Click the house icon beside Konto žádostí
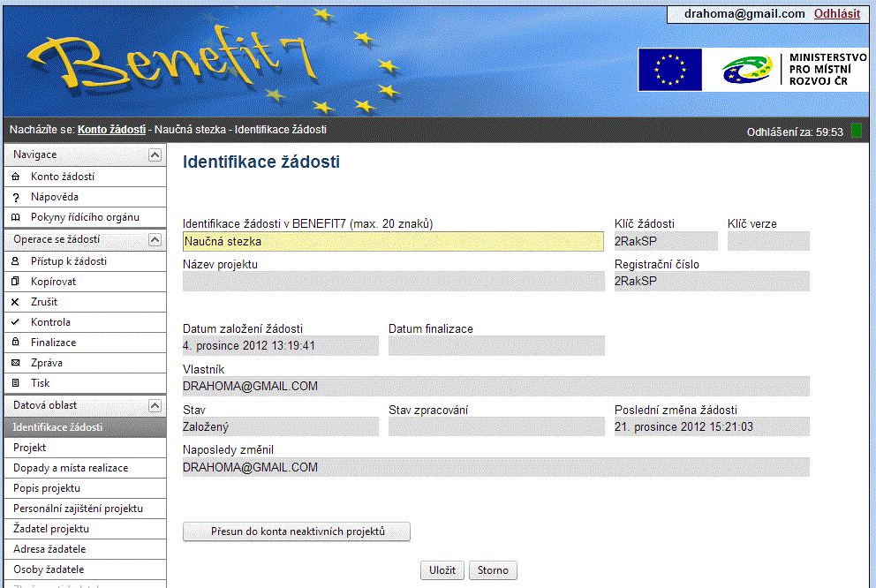The width and height of the screenshot is (876, 588). pos(16,177)
